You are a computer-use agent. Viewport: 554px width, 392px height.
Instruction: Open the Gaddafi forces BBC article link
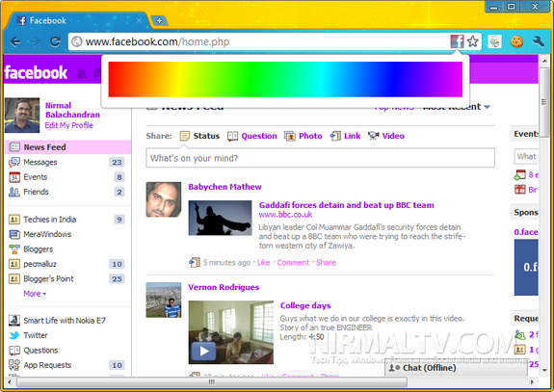[347, 205]
